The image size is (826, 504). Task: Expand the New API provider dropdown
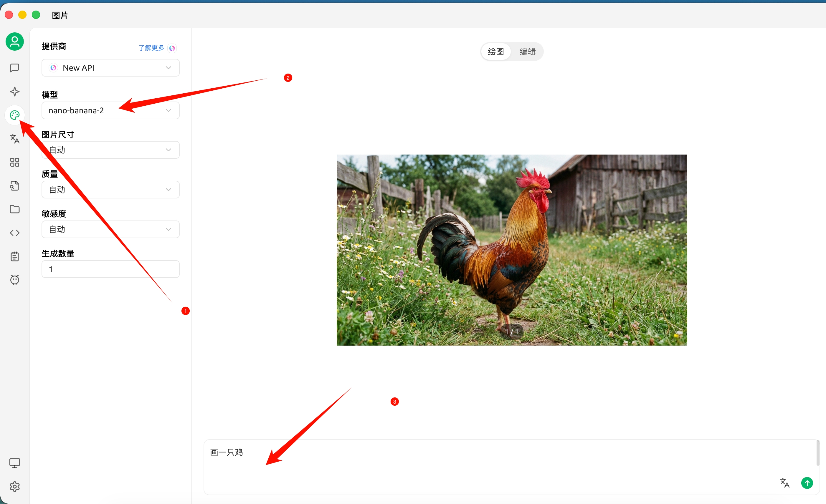tap(110, 68)
